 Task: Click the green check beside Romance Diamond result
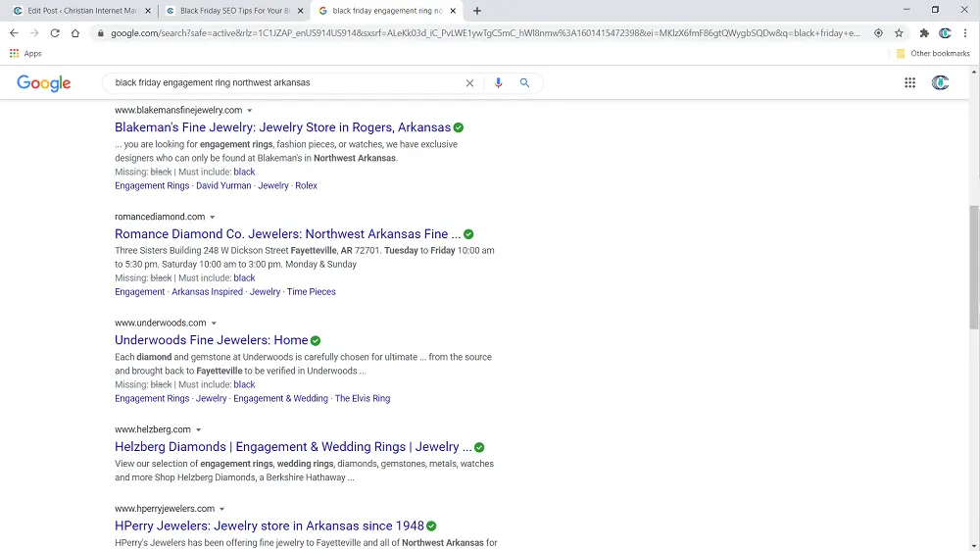468,234
